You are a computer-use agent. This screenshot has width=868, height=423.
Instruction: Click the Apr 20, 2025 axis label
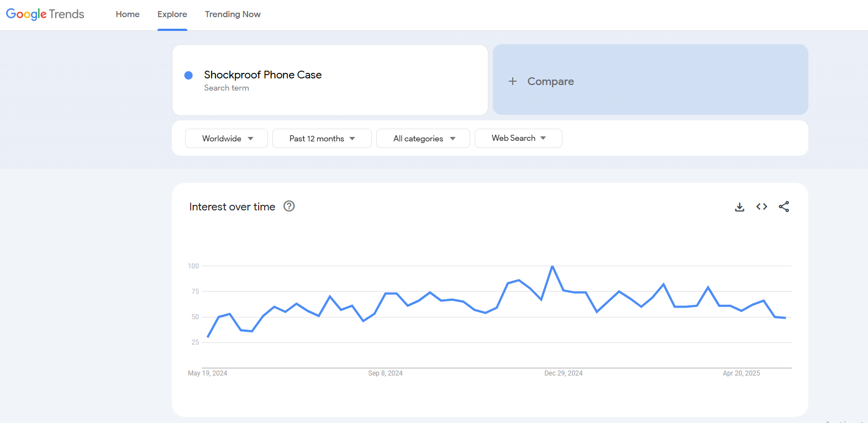pyautogui.click(x=741, y=373)
